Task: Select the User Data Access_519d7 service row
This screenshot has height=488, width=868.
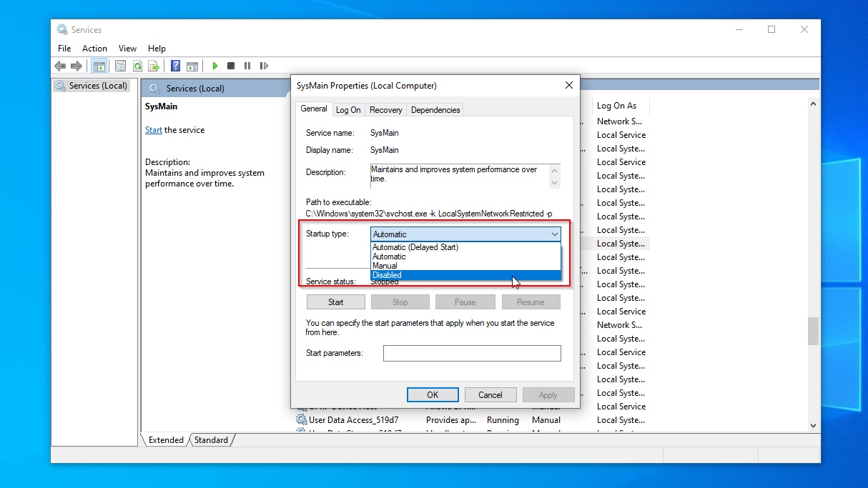Action: (472, 420)
